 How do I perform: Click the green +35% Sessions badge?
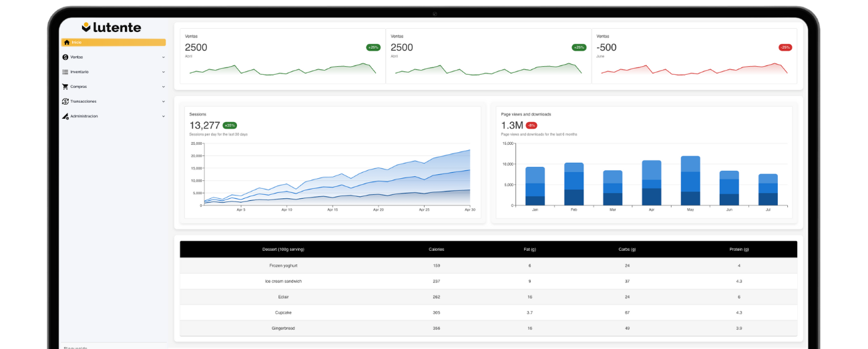click(x=230, y=125)
